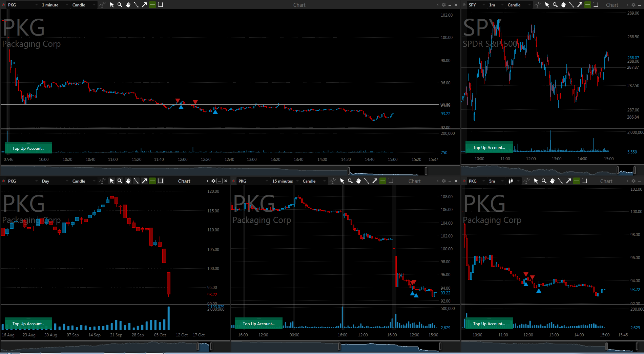
Task: Select the zoom magnifier in SPY chart
Action: click(555, 5)
